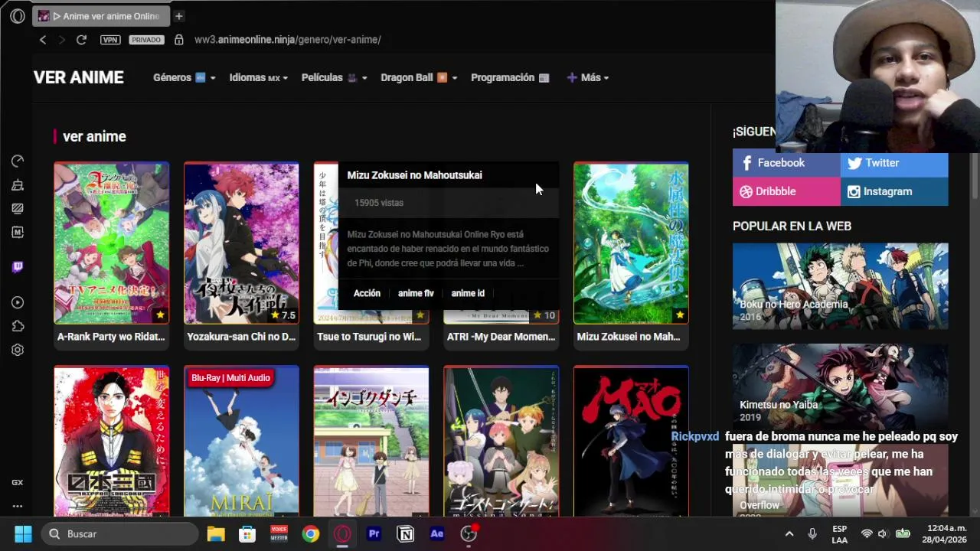980x551 pixels.
Task: Go back to the previous page
Action: [43, 40]
